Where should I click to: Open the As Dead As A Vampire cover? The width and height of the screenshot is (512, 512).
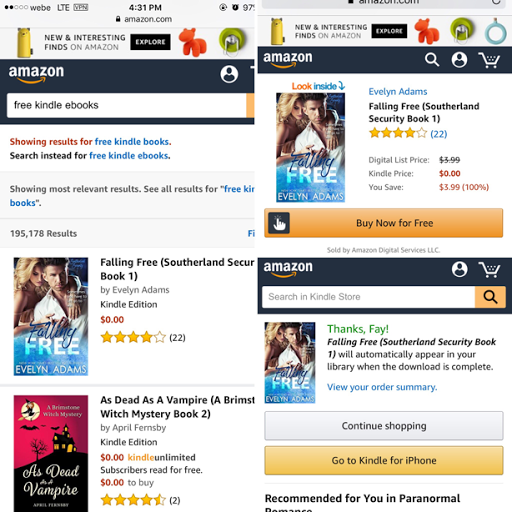[51, 453]
